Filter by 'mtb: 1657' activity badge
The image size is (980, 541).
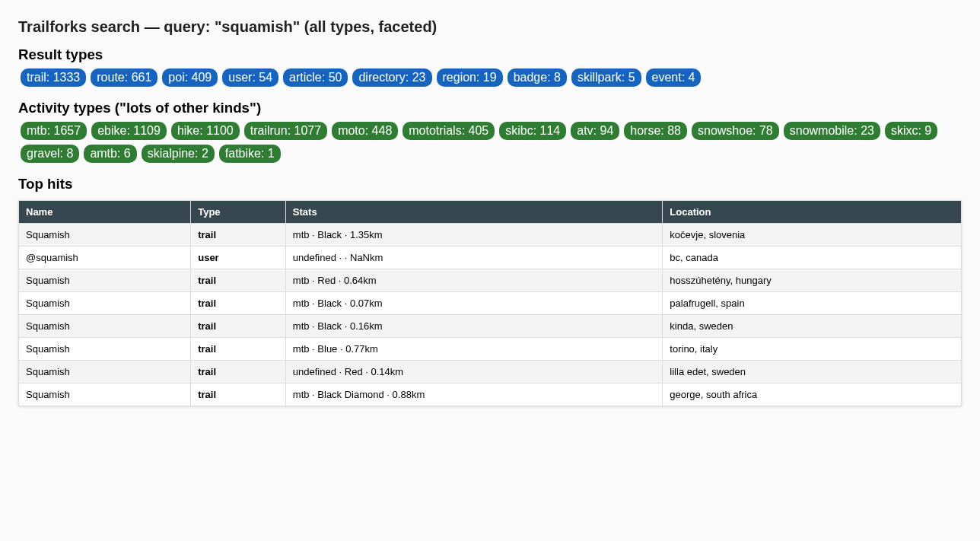pyautogui.click(x=53, y=131)
